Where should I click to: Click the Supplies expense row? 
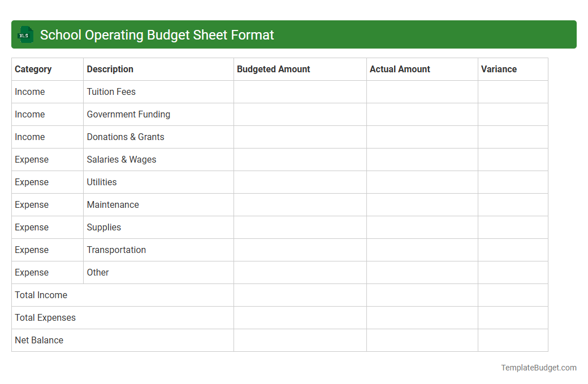(x=103, y=227)
